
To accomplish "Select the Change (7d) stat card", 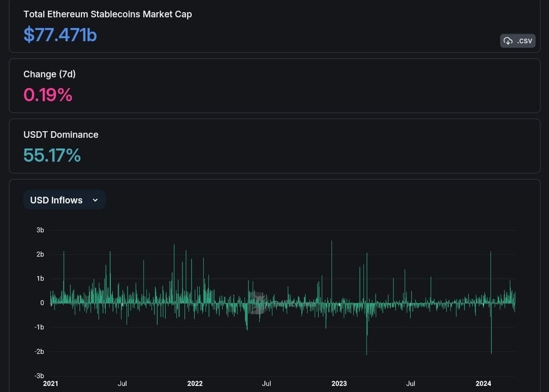I will (274, 85).
